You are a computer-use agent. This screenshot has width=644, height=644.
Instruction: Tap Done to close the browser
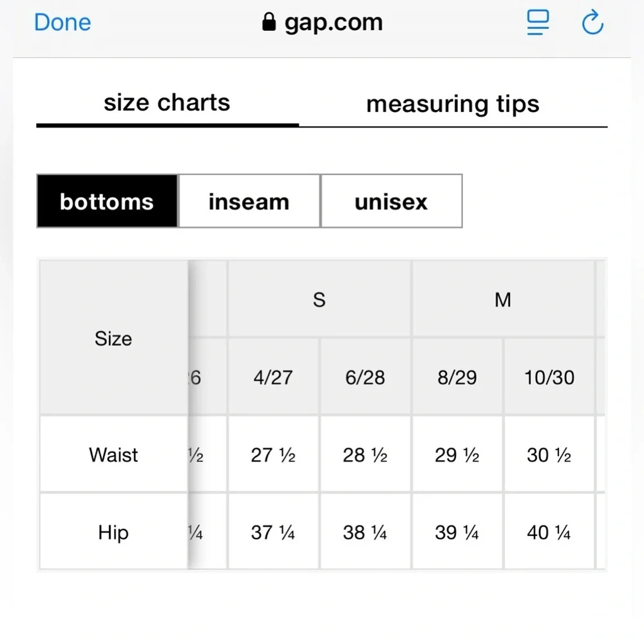coord(62,23)
